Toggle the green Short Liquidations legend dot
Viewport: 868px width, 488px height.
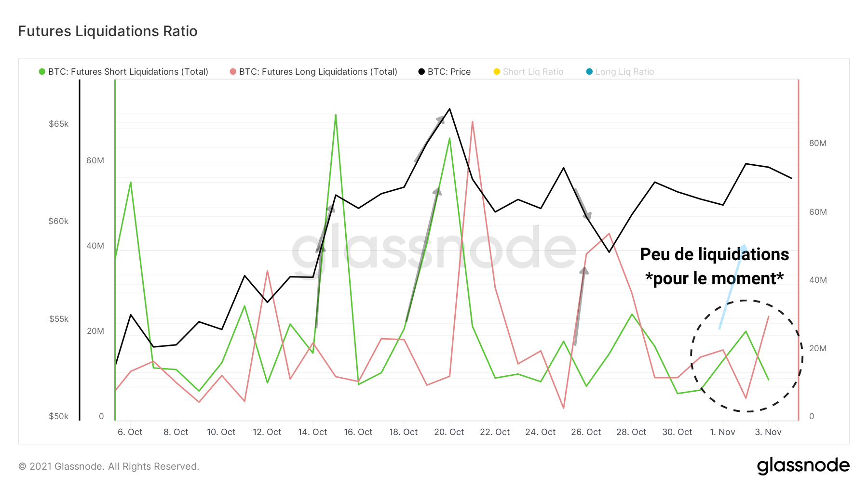(x=42, y=72)
